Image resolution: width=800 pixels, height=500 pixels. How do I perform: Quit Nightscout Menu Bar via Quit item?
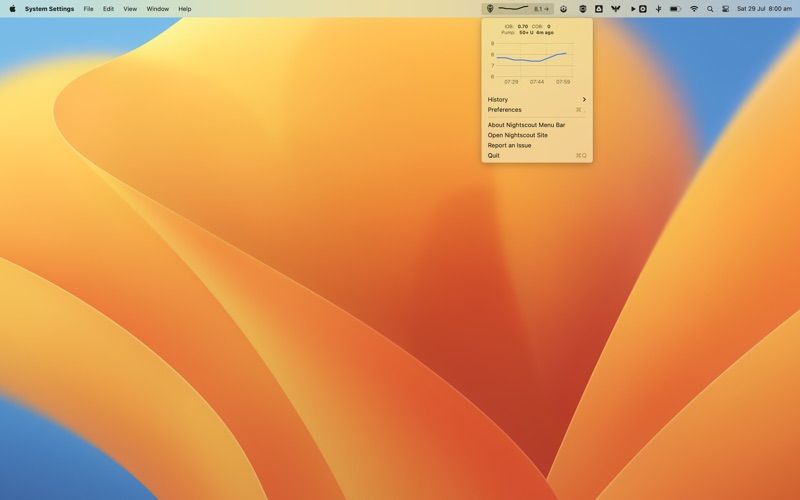coord(537,156)
